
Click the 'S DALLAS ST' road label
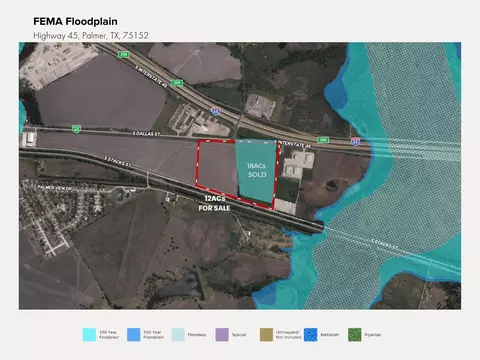pyautogui.click(x=146, y=134)
